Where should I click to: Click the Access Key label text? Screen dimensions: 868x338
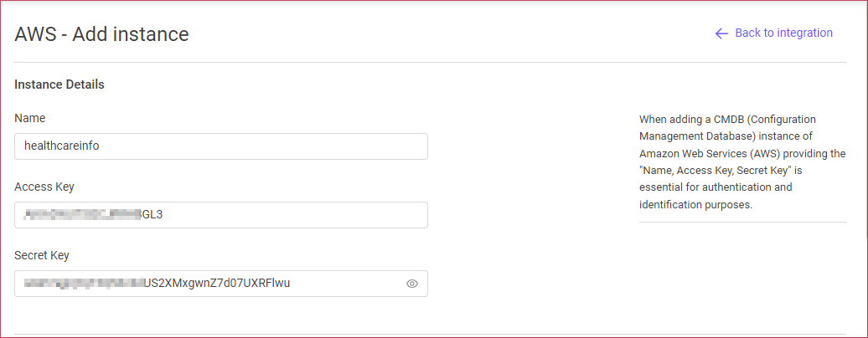pyautogui.click(x=44, y=187)
